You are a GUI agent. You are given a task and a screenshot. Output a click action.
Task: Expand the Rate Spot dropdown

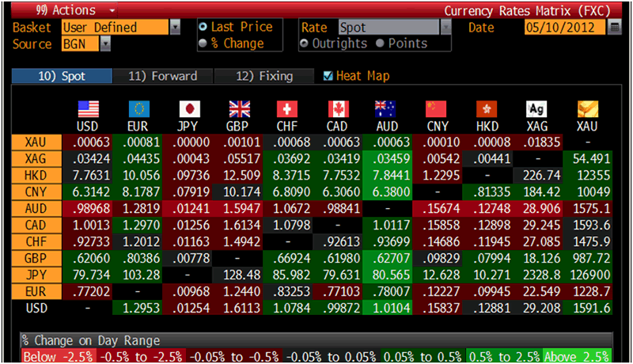click(445, 28)
